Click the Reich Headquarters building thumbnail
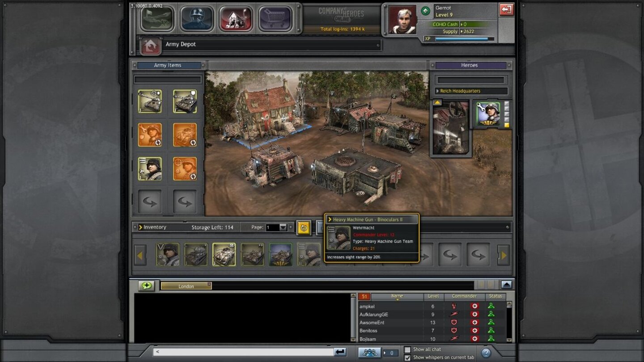This screenshot has width=644, height=362. pos(451,127)
